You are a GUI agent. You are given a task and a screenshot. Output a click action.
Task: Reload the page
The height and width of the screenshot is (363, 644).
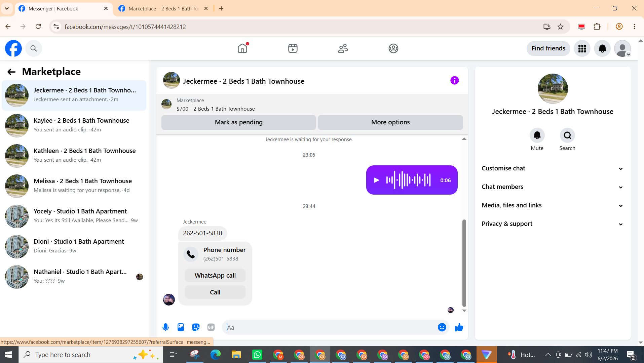(38, 27)
